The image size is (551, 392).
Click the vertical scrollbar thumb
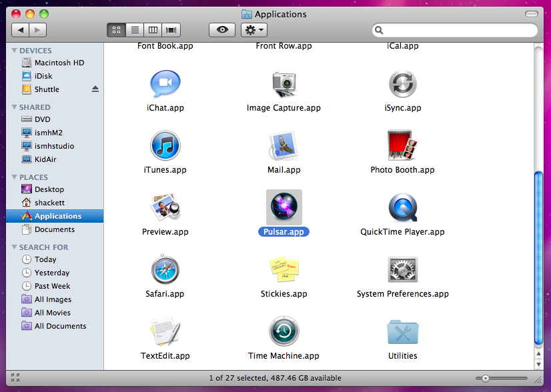(538, 258)
